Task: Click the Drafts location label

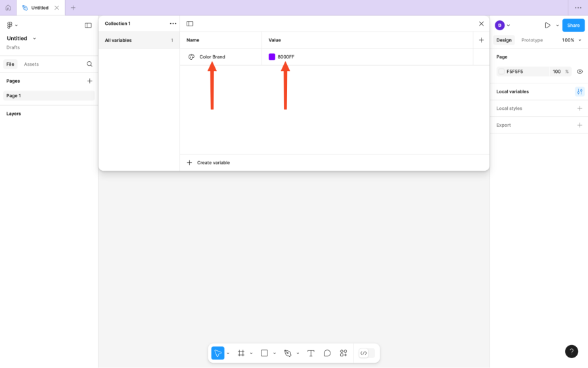Action: pyautogui.click(x=13, y=47)
